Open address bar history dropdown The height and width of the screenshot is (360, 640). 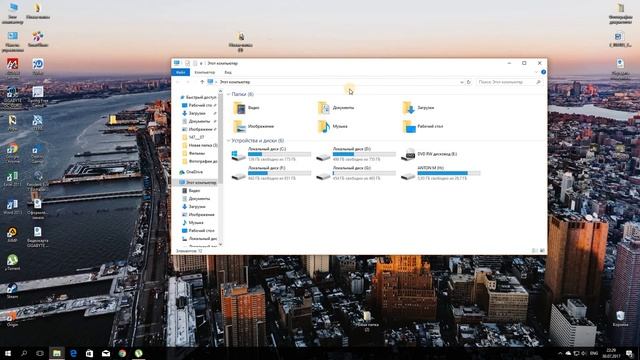(462, 82)
